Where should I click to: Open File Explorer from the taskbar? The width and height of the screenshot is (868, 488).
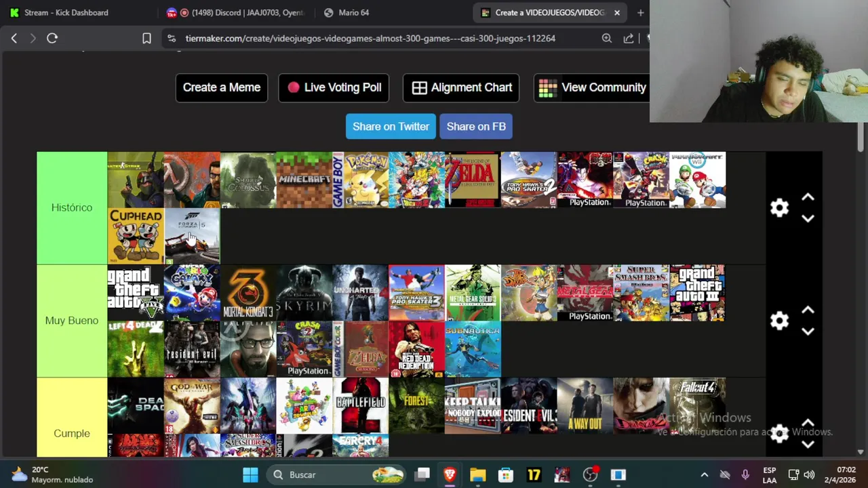[x=477, y=475]
